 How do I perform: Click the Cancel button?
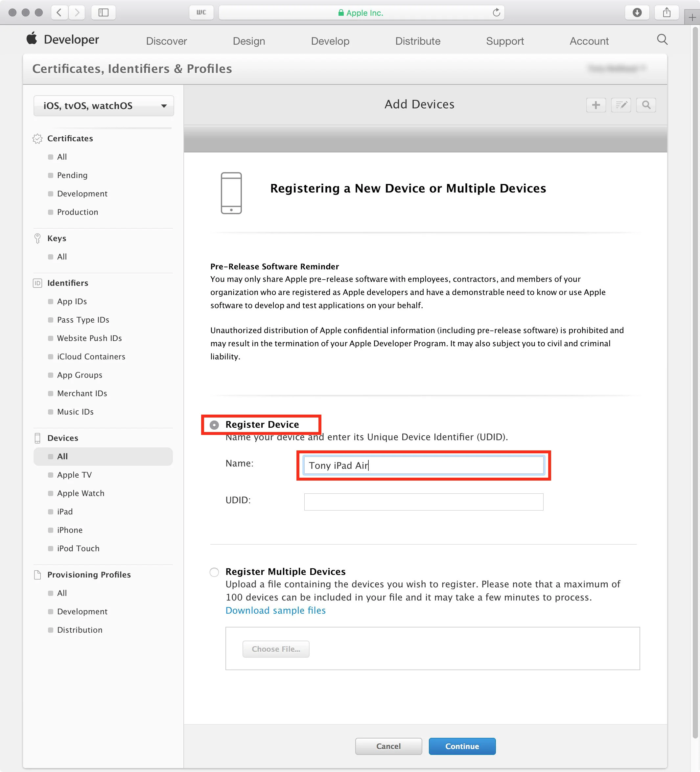[388, 746]
